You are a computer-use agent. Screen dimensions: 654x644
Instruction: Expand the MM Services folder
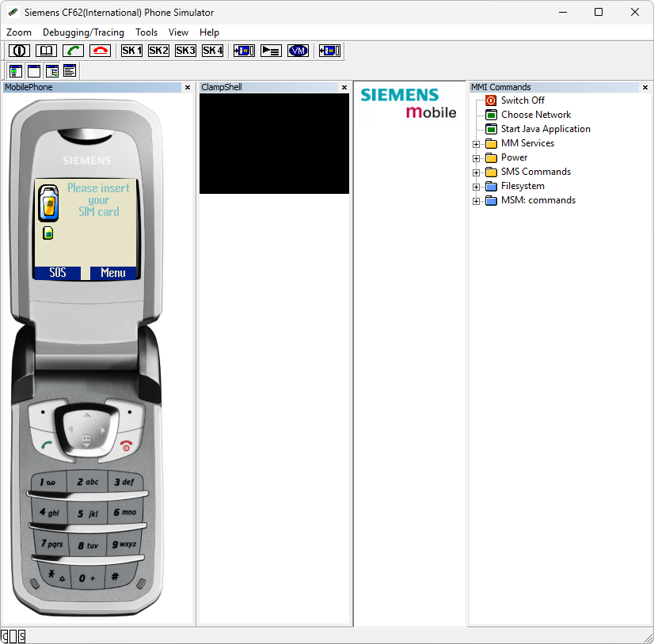click(x=476, y=144)
